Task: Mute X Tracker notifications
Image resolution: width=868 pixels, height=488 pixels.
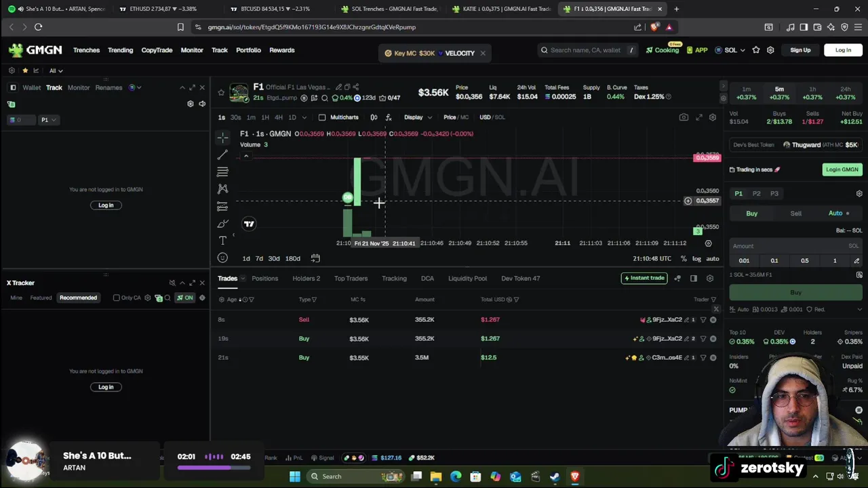Action: [172, 283]
